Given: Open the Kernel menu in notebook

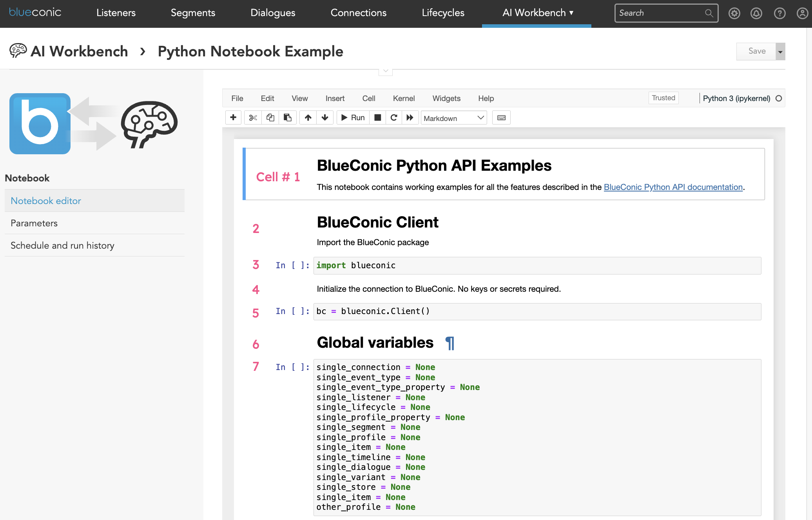Looking at the screenshot, I should pyautogui.click(x=404, y=98).
